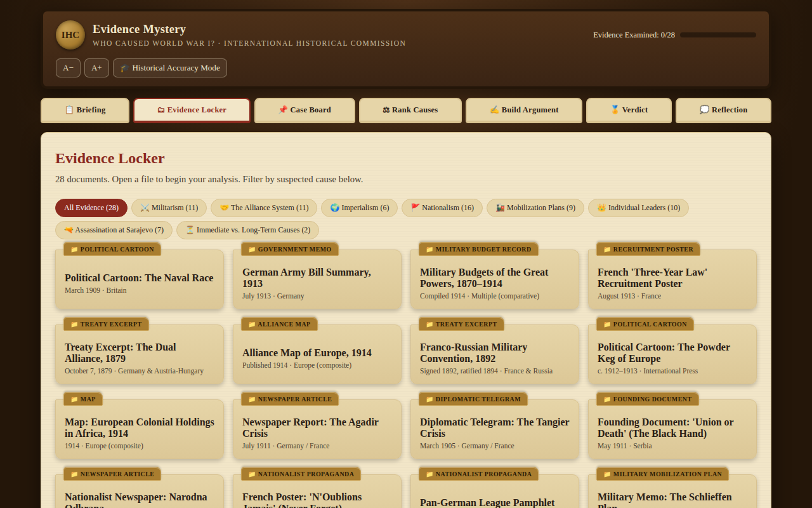Screen dimensions: 812x508
Task: Click folder icon on Government Memo label
Action: (x=252, y=250)
